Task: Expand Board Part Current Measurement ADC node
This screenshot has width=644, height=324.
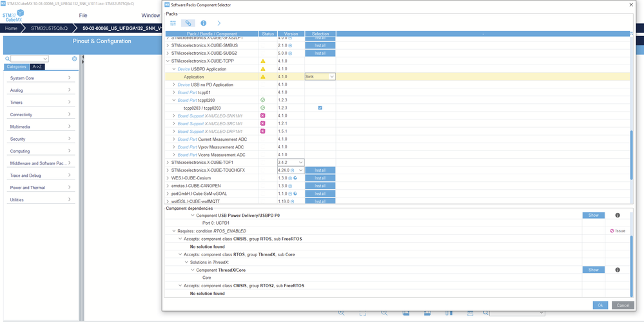Action: [x=174, y=139]
